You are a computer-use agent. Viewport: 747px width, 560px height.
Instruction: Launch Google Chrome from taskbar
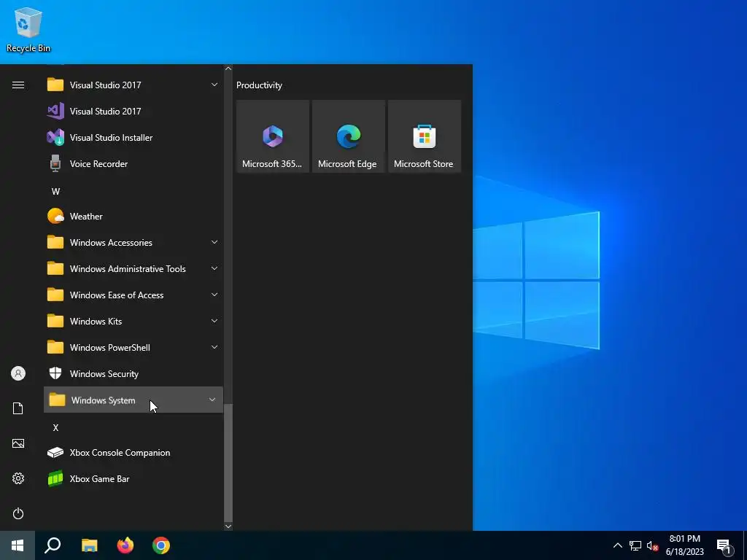161,545
